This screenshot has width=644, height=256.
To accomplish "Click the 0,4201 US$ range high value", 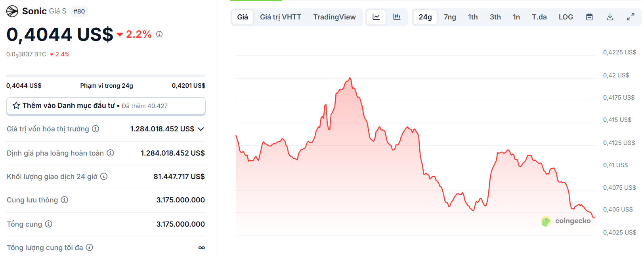I will click(189, 86).
